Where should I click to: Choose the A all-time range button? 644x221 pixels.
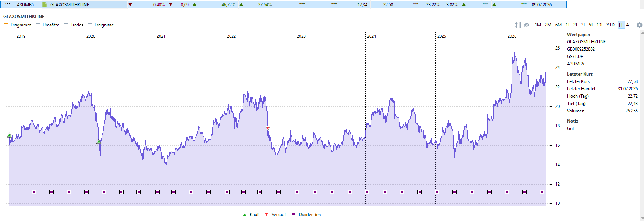click(627, 25)
